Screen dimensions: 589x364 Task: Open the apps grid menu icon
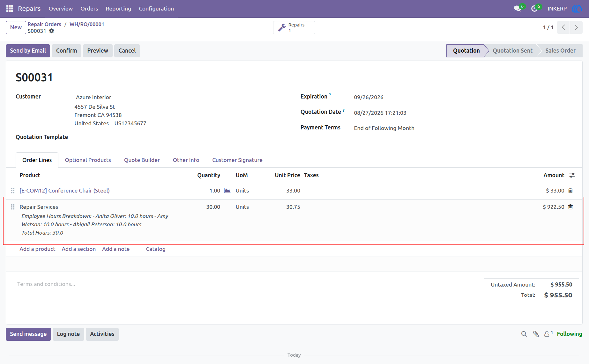[x=10, y=9]
